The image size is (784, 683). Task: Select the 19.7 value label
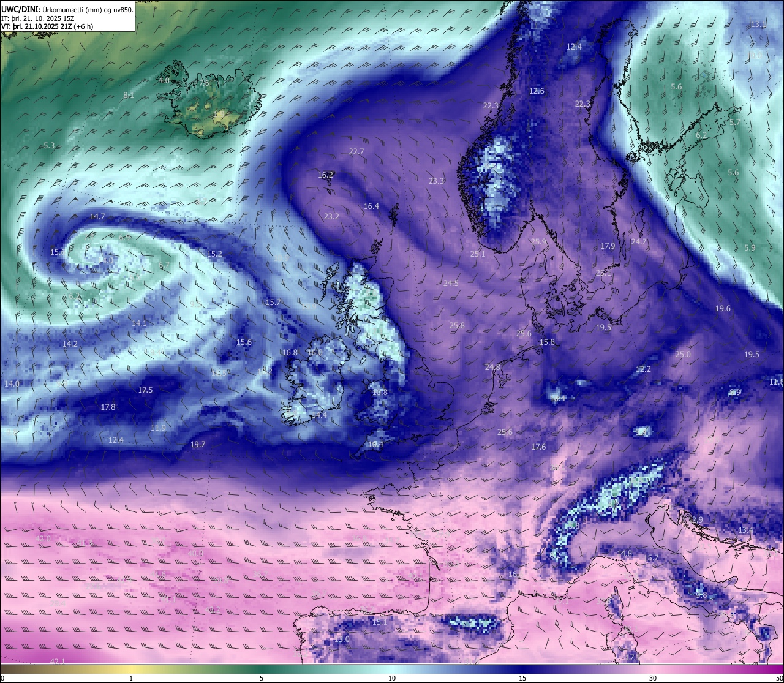click(x=198, y=445)
